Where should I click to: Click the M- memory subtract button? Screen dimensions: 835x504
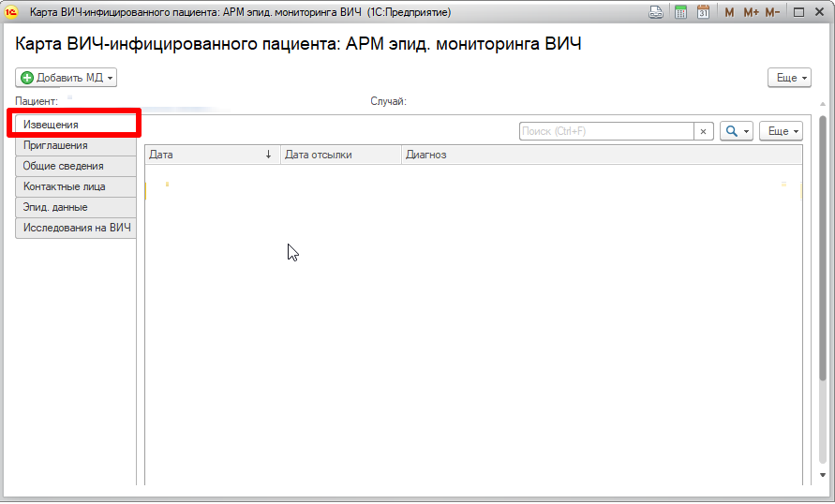pyautogui.click(x=773, y=12)
